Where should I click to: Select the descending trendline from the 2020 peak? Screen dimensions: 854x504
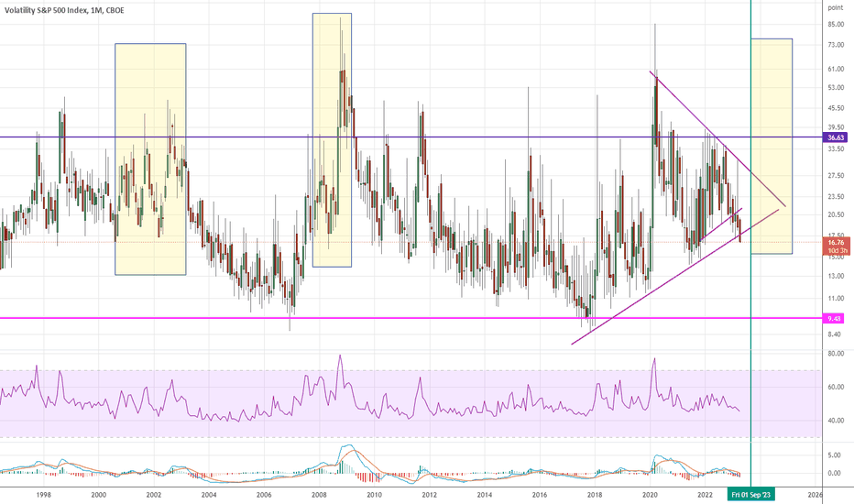click(x=717, y=139)
